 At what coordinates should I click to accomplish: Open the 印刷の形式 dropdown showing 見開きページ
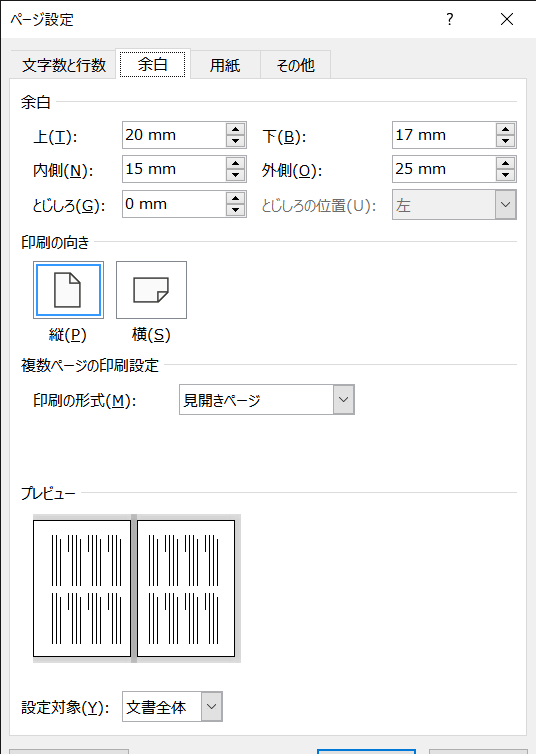267,400
